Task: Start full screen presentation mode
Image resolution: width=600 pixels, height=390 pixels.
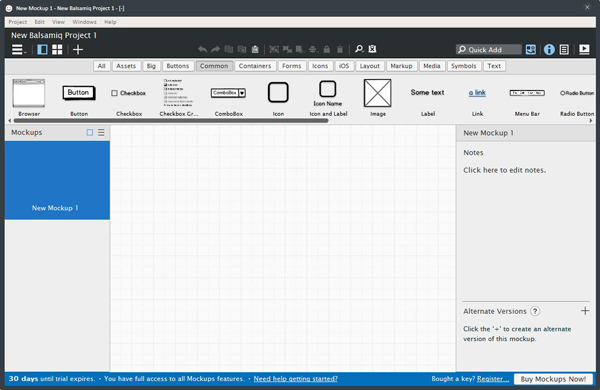Action: pyautogui.click(x=584, y=49)
